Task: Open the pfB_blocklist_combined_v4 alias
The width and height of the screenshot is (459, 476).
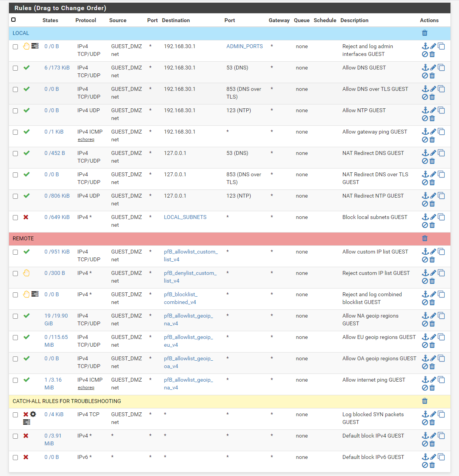Action: [180, 298]
